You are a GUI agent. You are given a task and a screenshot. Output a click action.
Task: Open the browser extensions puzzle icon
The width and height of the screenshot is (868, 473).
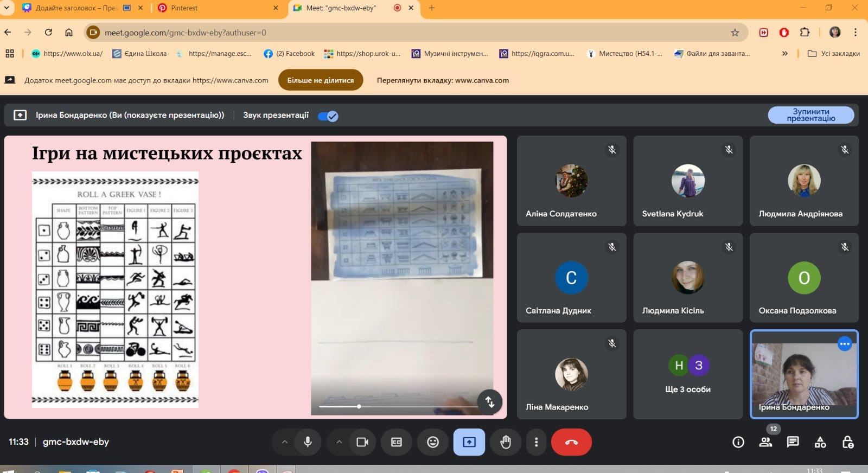pyautogui.click(x=805, y=33)
